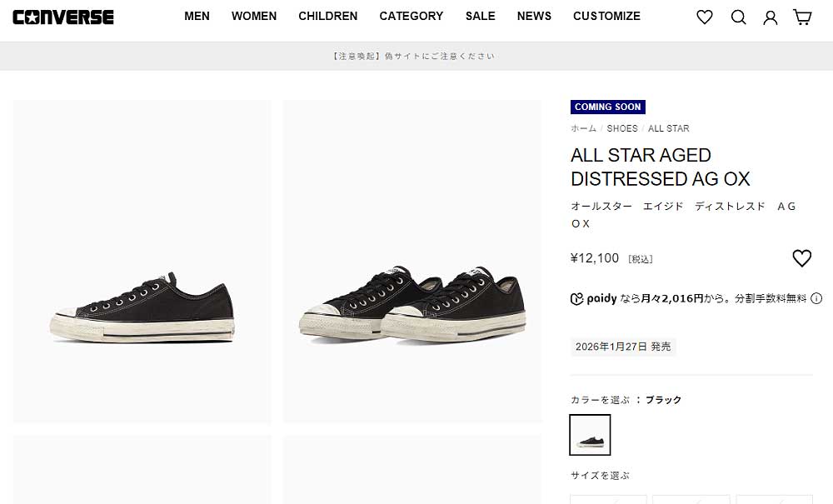Image resolution: width=833 pixels, height=504 pixels.
Task: Open the MEN menu
Action: (x=197, y=16)
